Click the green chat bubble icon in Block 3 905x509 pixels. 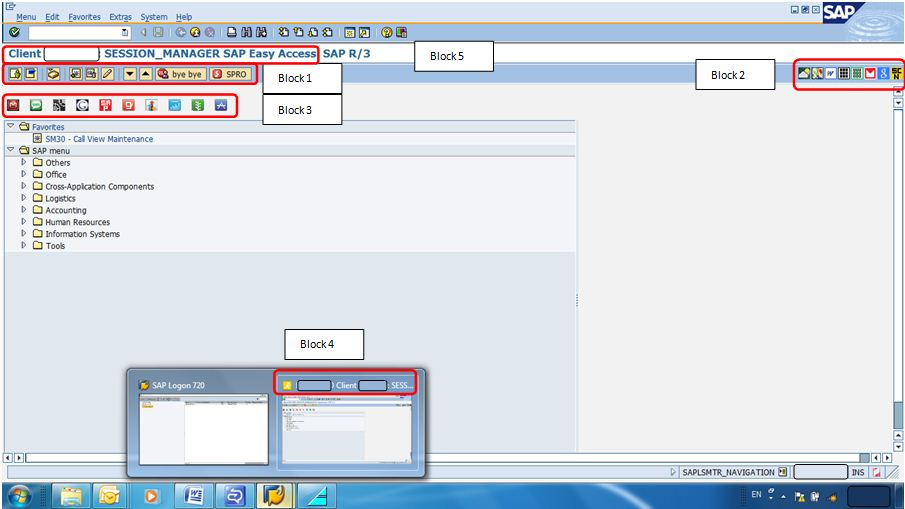[36, 105]
